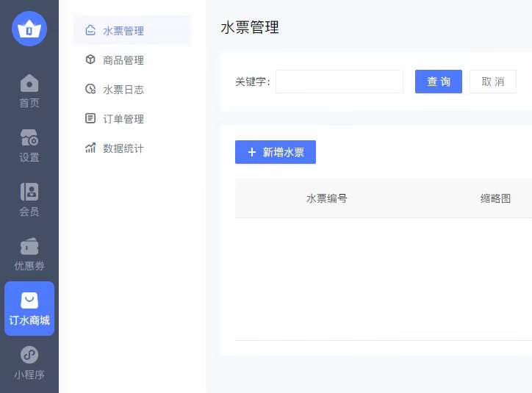Click the 缩略图 column header

(496, 198)
